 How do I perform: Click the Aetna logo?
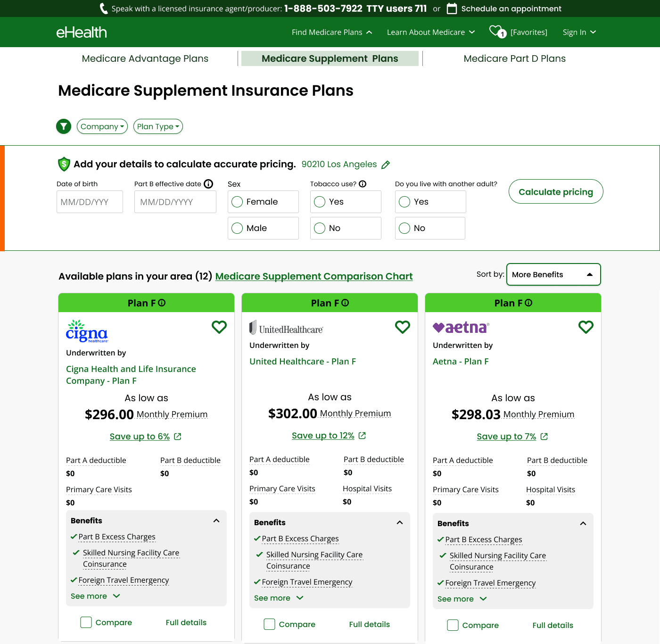[461, 327]
